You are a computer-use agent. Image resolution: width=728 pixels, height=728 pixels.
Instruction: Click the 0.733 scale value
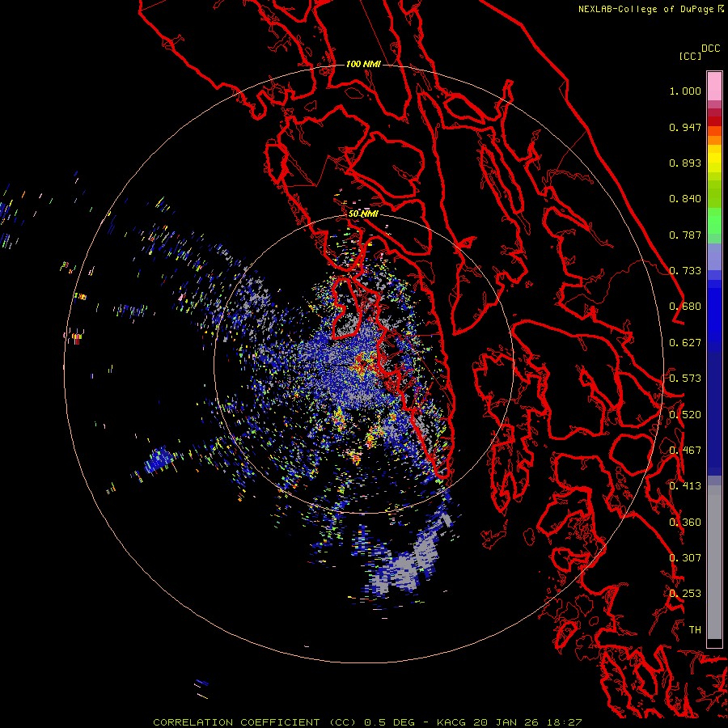[685, 271]
